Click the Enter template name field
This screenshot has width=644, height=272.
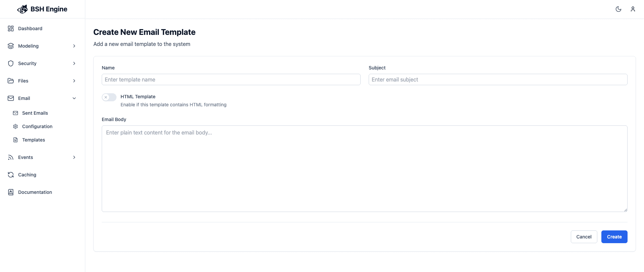pyautogui.click(x=231, y=79)
